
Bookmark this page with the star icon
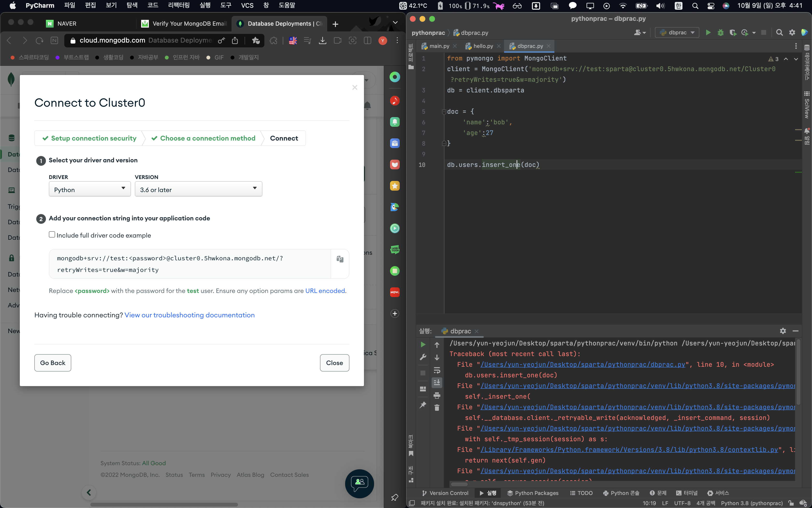pos(256,41)
